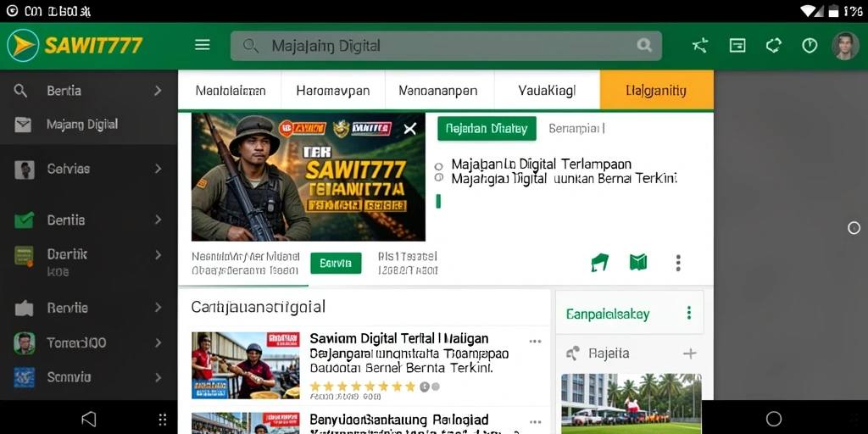Switch to the Mentolaianen tab
Screen dimensions: 868x434
point(231,90)
